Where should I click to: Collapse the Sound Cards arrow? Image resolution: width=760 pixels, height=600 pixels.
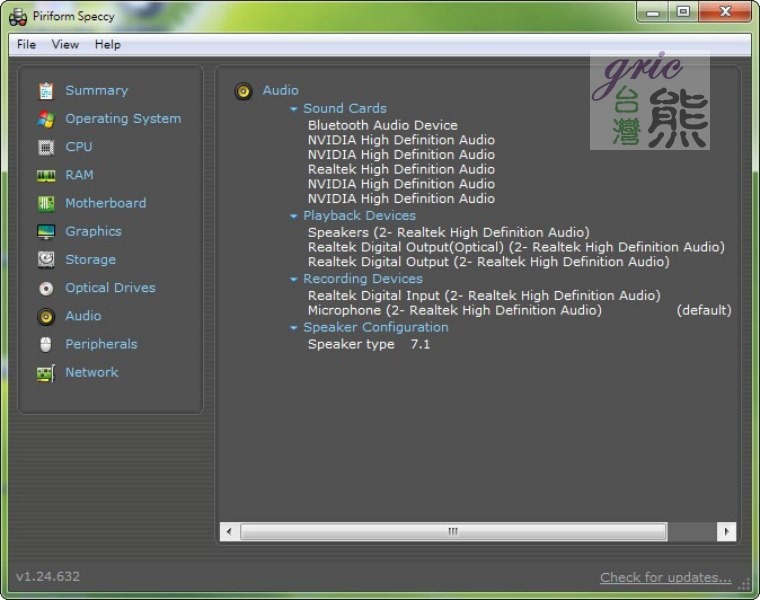pyautogui.click(x=293, y=109)
